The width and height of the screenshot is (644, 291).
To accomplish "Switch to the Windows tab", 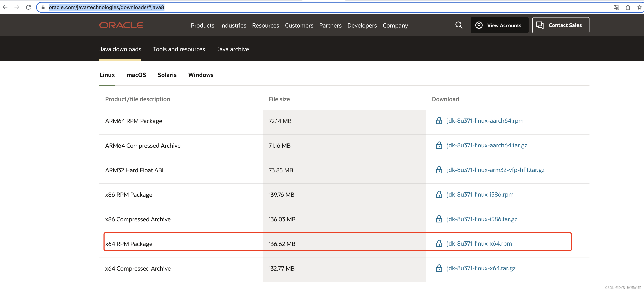I will click(201, 75).
